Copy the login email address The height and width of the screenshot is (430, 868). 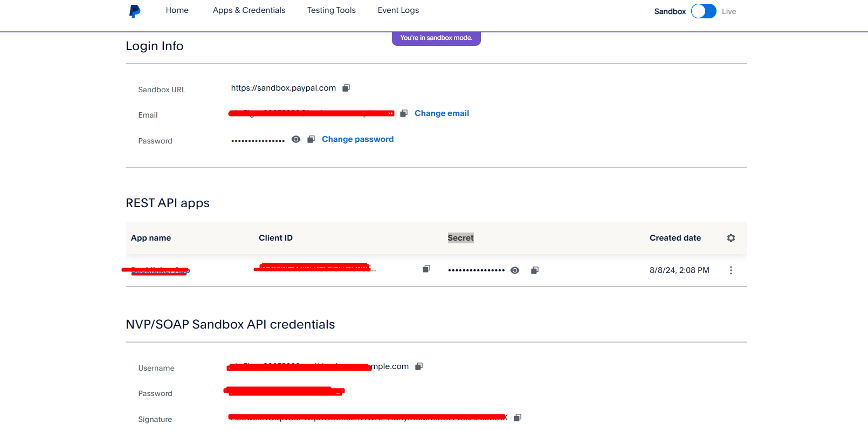pyautogui.click(x=404, y=113)
